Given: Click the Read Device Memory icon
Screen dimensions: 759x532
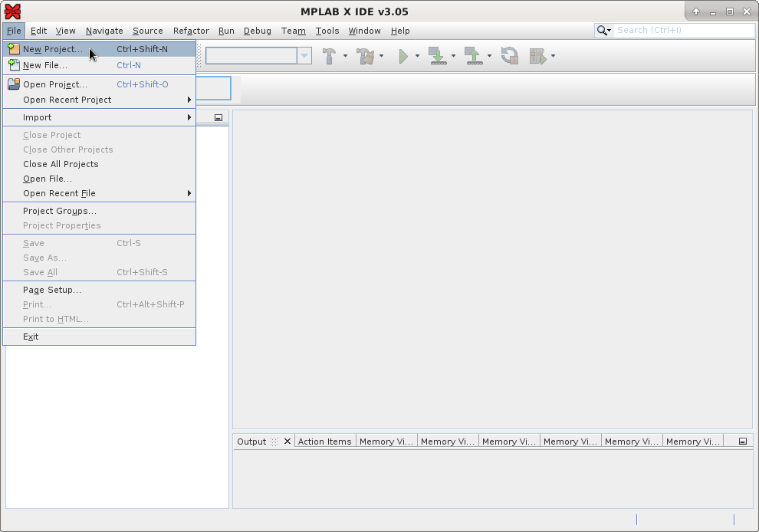Looking at the screenshot, I should click(473, 56).
